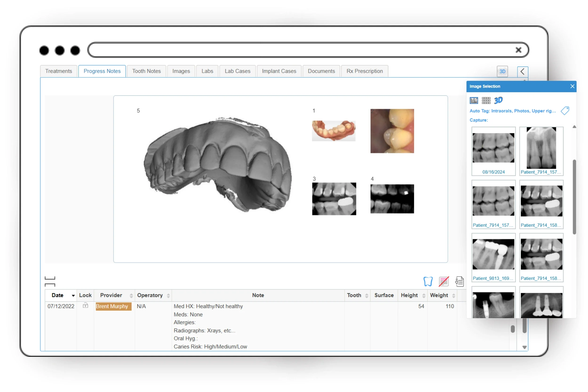
Task: Click the lock icon in the 07/12/2022 row
Action: pyautogui.click(x=86, y=305)
